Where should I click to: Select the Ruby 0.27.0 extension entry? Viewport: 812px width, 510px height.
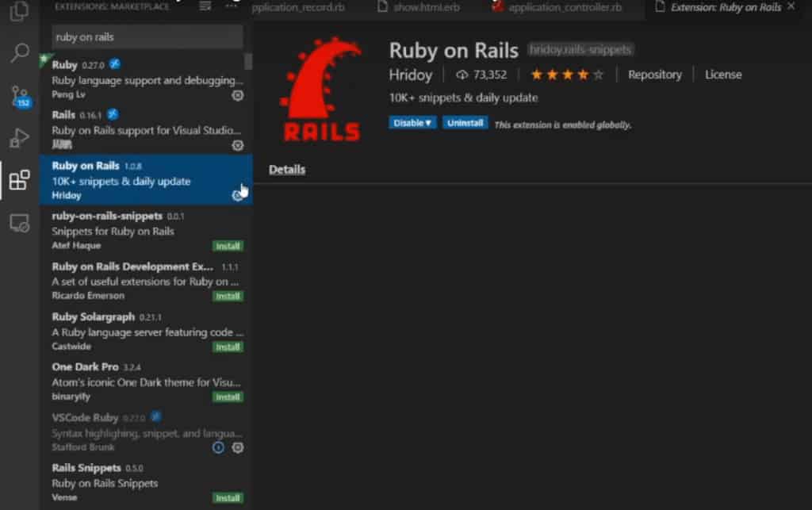[x=146, y=79]
